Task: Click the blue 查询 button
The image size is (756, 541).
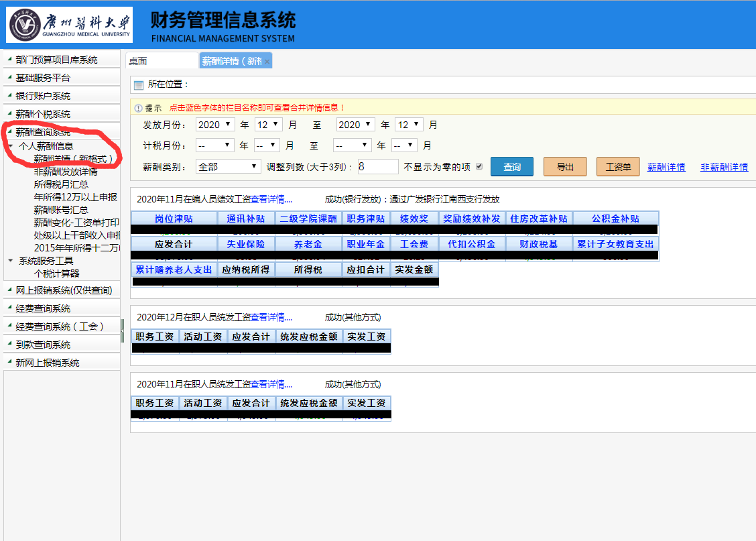Action: pos(511,167)
